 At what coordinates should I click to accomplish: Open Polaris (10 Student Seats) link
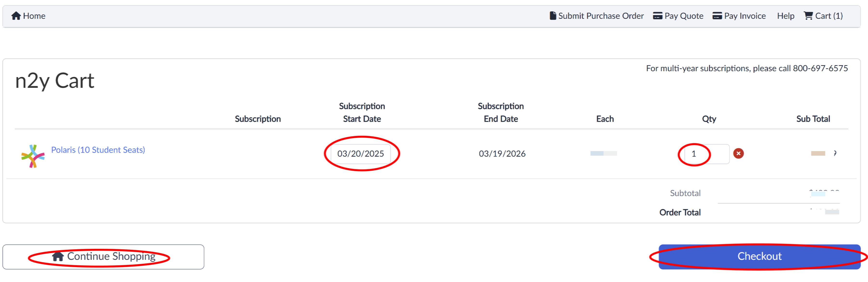[x=98, y=150]
